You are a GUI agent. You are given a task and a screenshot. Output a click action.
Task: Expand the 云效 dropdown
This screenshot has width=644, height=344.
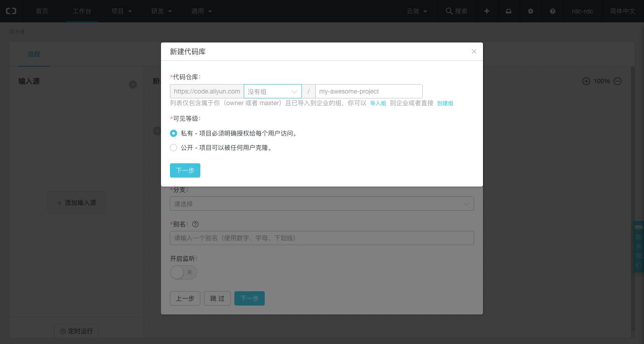point(417,11)
